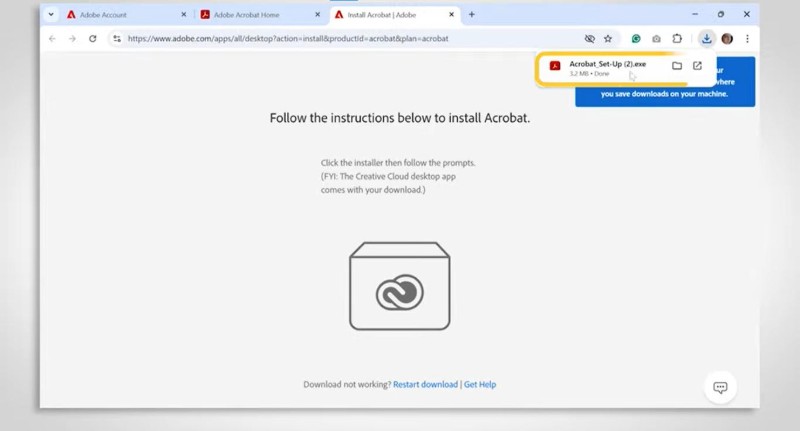Close the Adobe Account tab
Image resolution: width=800 pixels, height=431 pixels.
click(x=184, y=15)
